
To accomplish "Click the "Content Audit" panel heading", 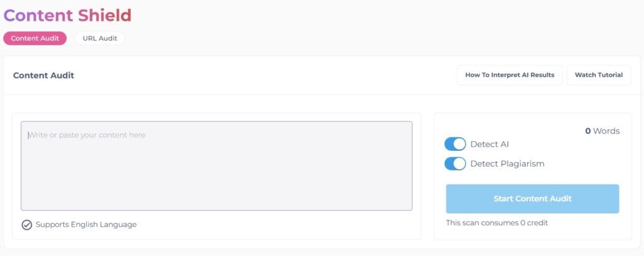I will tap(43, 75).
